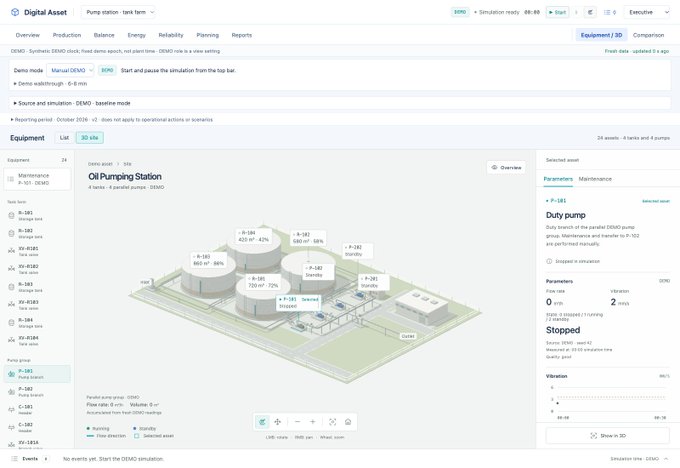This screenshot has width=680, height=468.
Task: Open the Maintenance tab in selected asset panel
Action: 595,179
